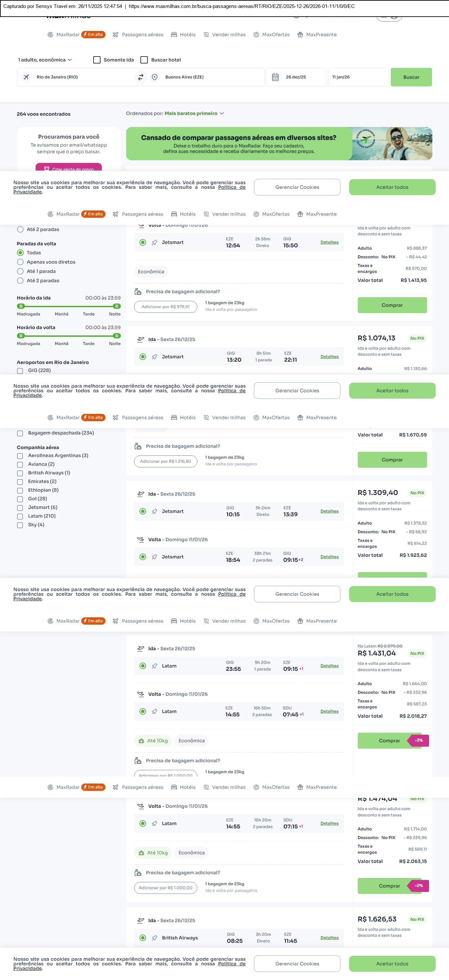Open Detalhes for the Latam 14:55 to 07:45 return
This screenshot has width=449, height=980.
click(x=330, y=711)
